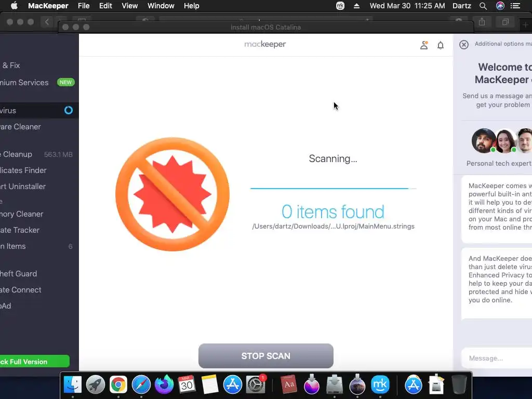
Task: Click the Safari window share icon behind
Action: pyautogui.click(x=482, y=22)
